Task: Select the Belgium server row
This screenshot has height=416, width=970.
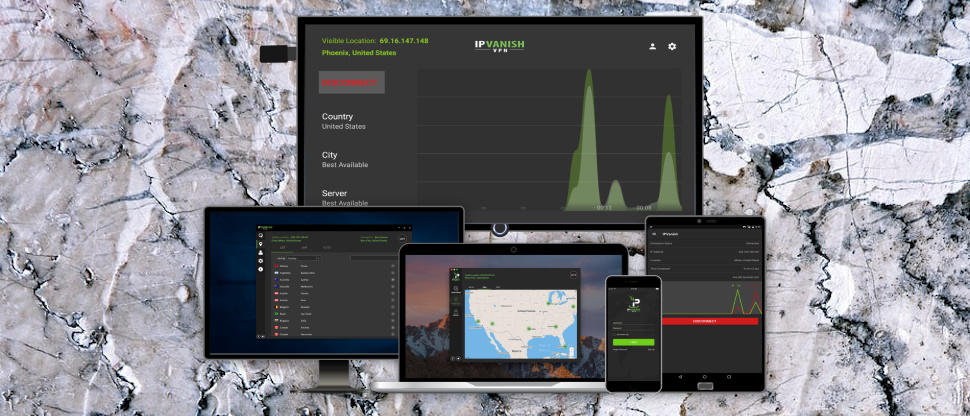Action: [334, 307]
